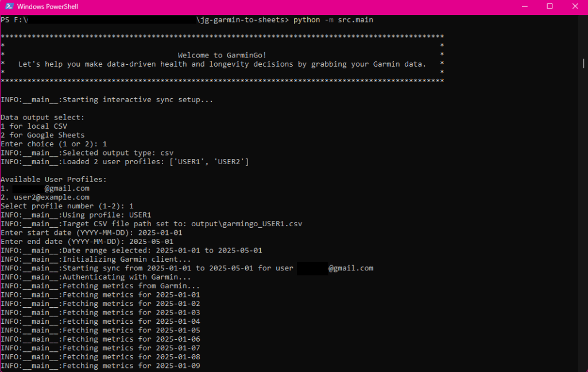Click the 'Fetching metrics for 2025-01-08' line
The width and height of the screenshot is (588, 372).
pos(100,357)
